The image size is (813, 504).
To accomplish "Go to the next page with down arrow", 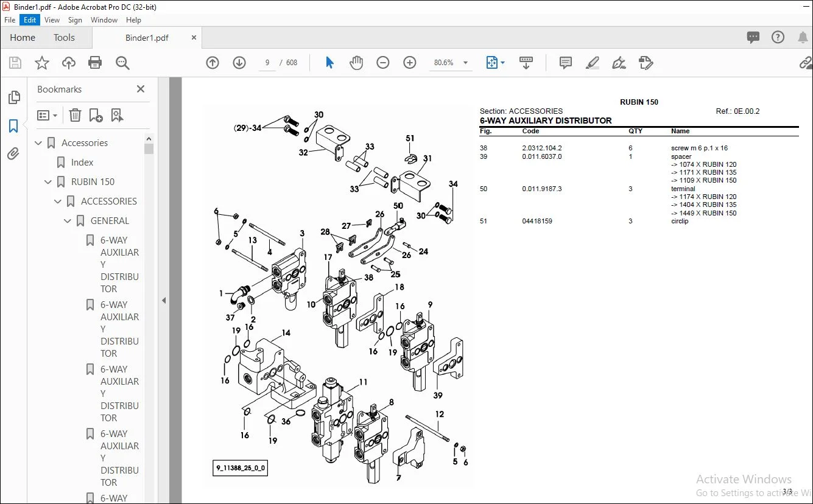I will point(239,63).
